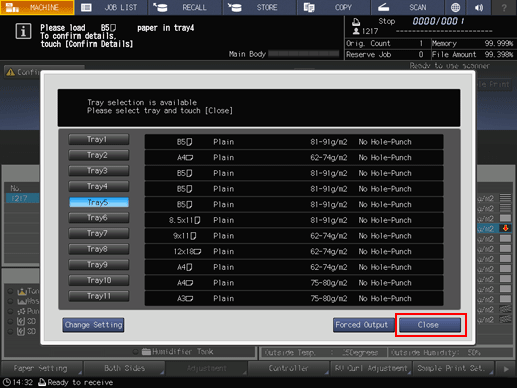Viewport: 517px width, 388px height.
Task: Switch to the COPY tab
Action: 333,7
